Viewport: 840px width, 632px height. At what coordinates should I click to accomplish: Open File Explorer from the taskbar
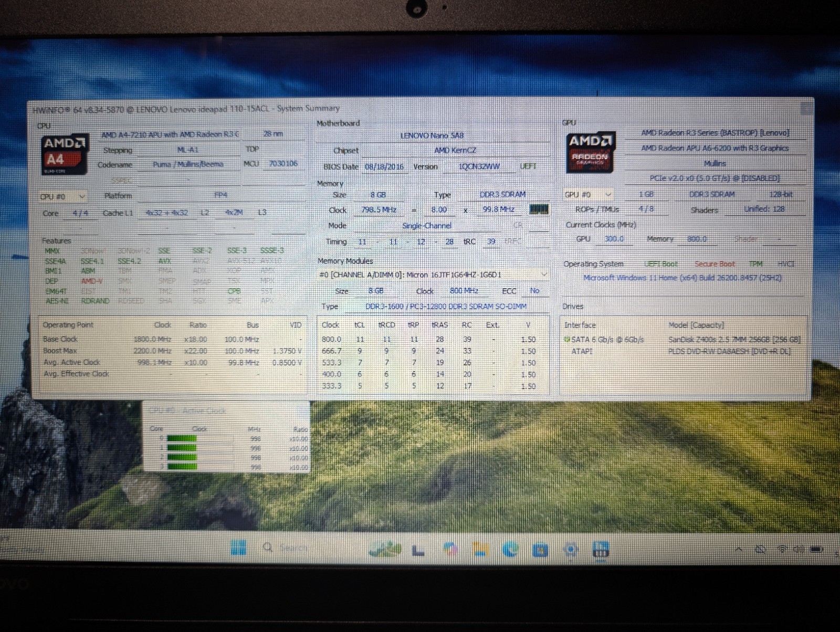(480, 550)
